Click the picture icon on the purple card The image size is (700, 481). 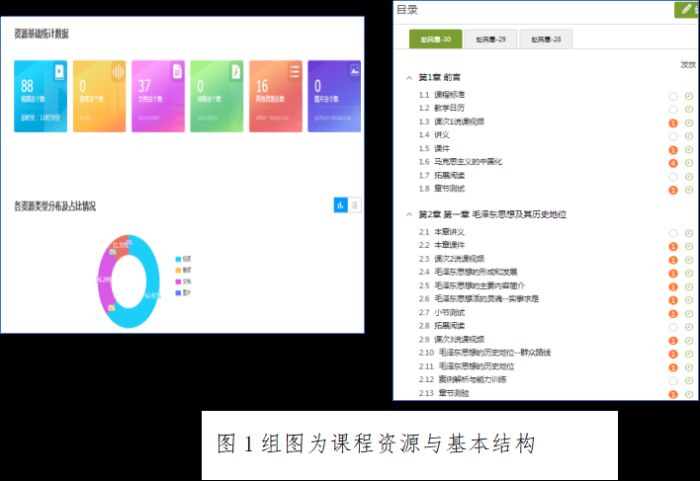click(x=353, y=72)
